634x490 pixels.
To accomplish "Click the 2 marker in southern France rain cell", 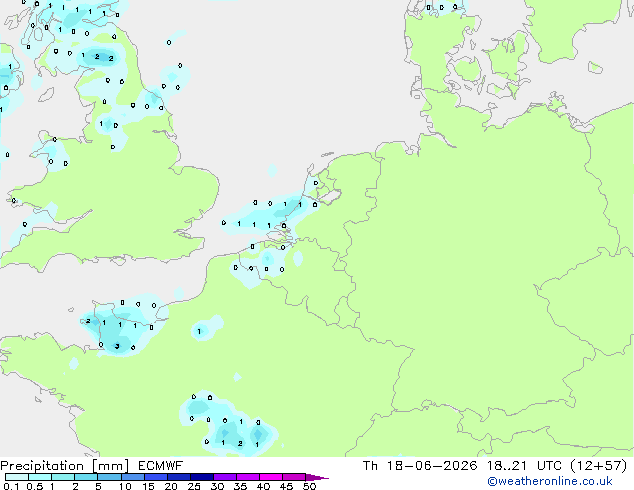I will click(240, 444).
